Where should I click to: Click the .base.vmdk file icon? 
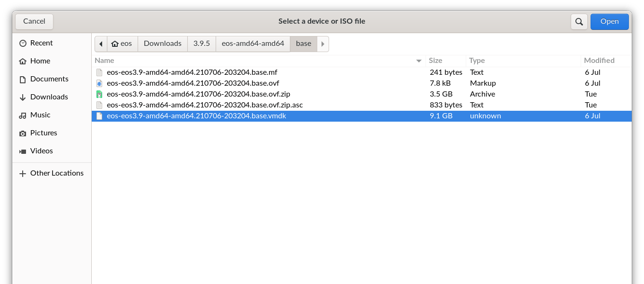[x=99, y=116]
